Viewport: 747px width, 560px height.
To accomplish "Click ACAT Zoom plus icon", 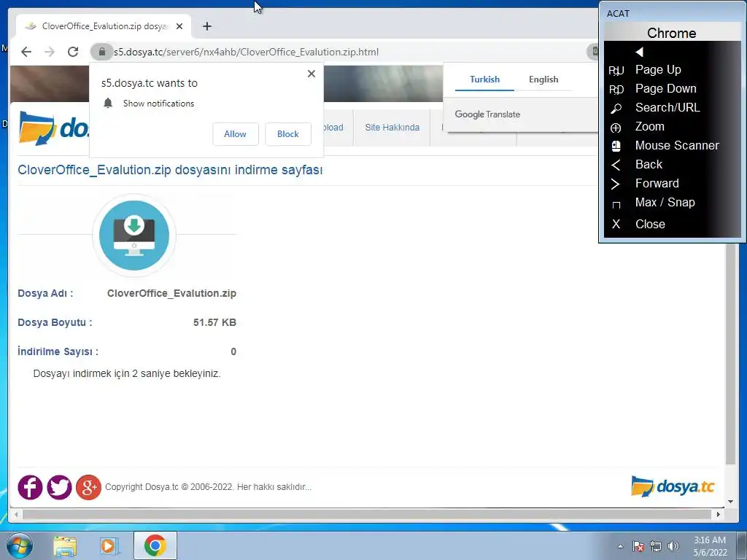I will 616,128.
